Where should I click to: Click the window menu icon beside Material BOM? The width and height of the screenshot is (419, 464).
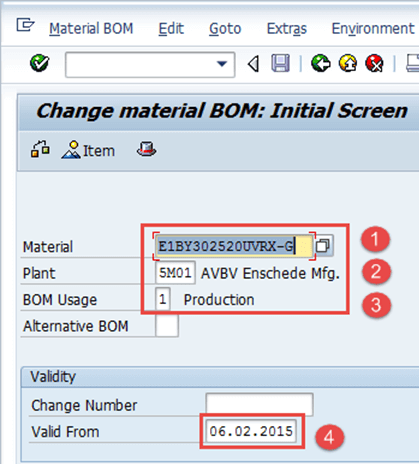(25, 25)
